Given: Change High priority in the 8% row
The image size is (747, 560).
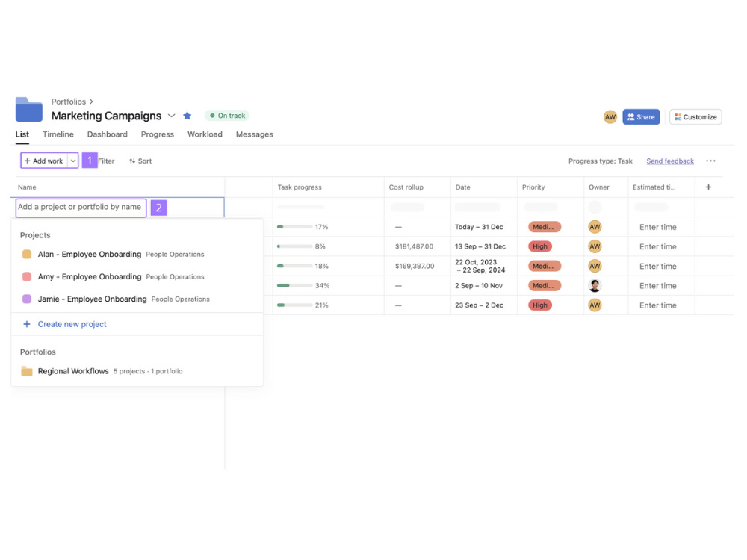Looking at the screenshot, I should 540,246.
